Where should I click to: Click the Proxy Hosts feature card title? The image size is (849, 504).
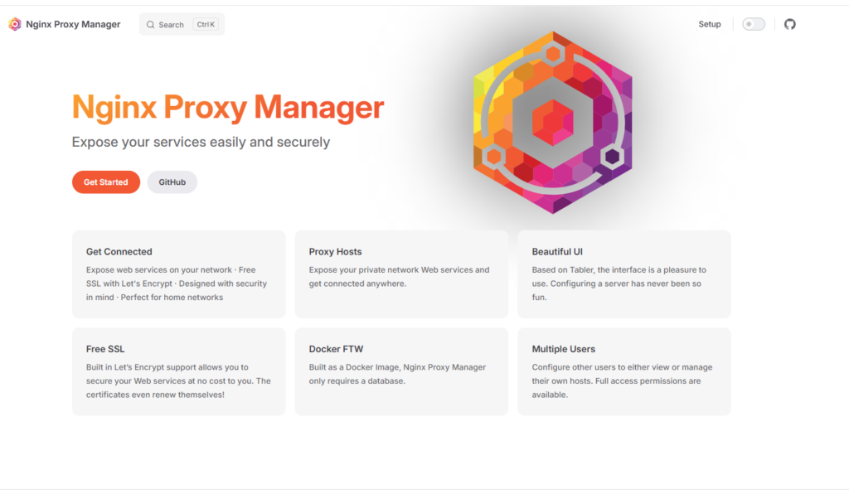coord(335,252)
